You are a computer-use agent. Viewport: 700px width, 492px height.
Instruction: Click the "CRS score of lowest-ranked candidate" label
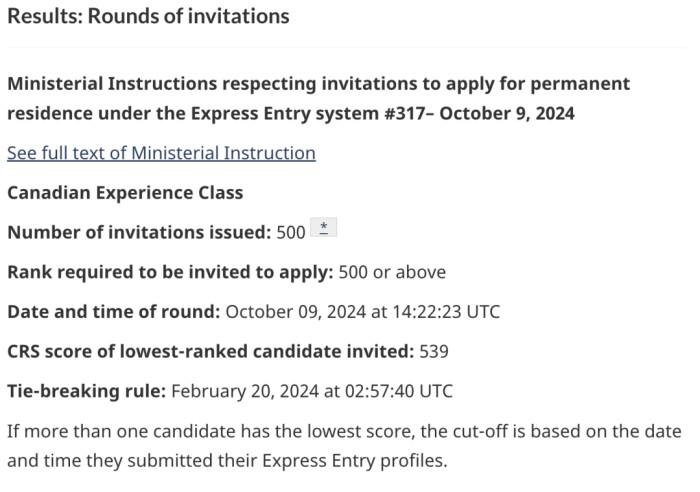(x=210, y=351)
